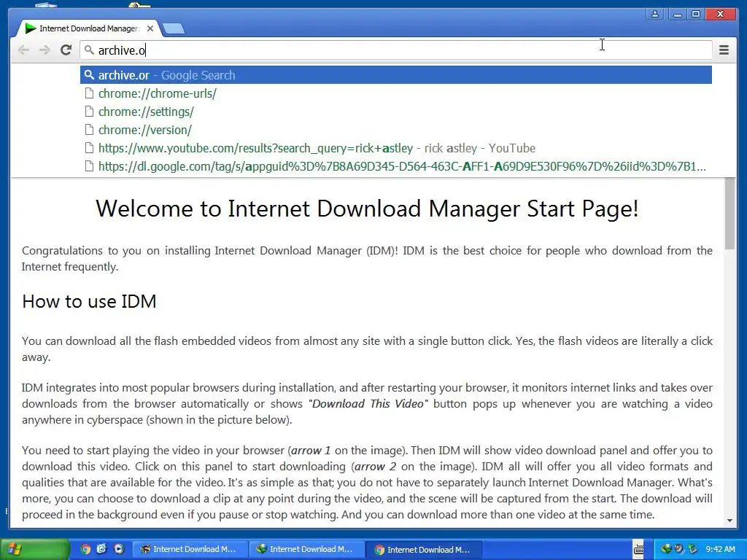Click the scrollbar down arrow
The width and height of the screenshot is (747, 560).
click(x=729, y=521)
